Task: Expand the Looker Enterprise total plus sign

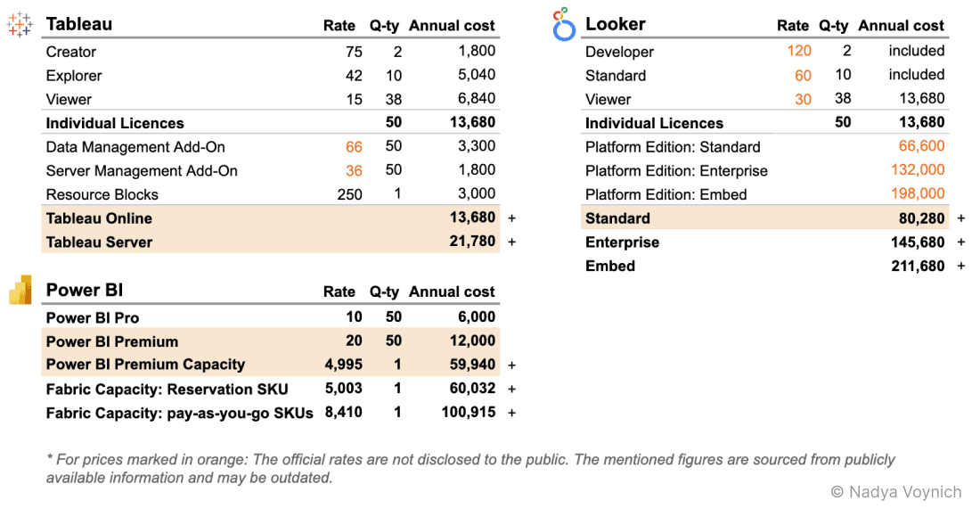Action: 960,242
